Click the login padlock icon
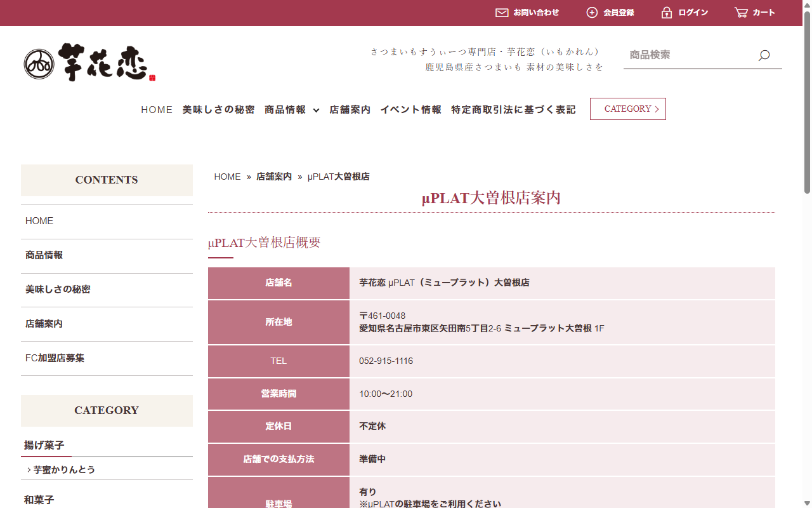 click(667, 13)
